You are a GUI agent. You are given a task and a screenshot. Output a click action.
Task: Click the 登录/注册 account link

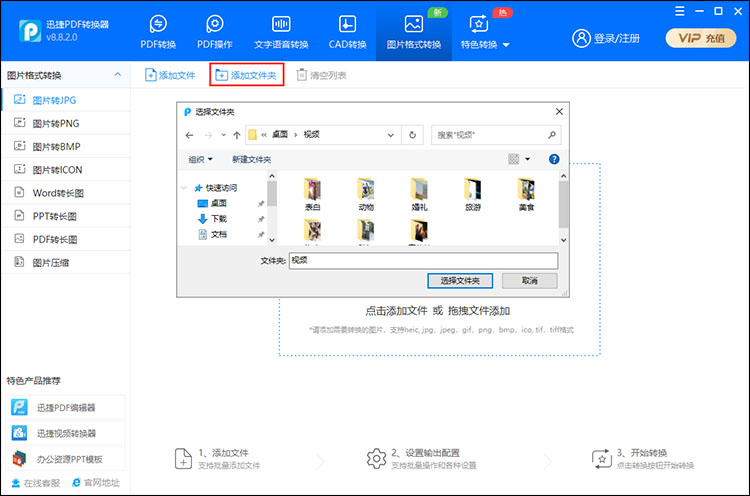(606, 38)
